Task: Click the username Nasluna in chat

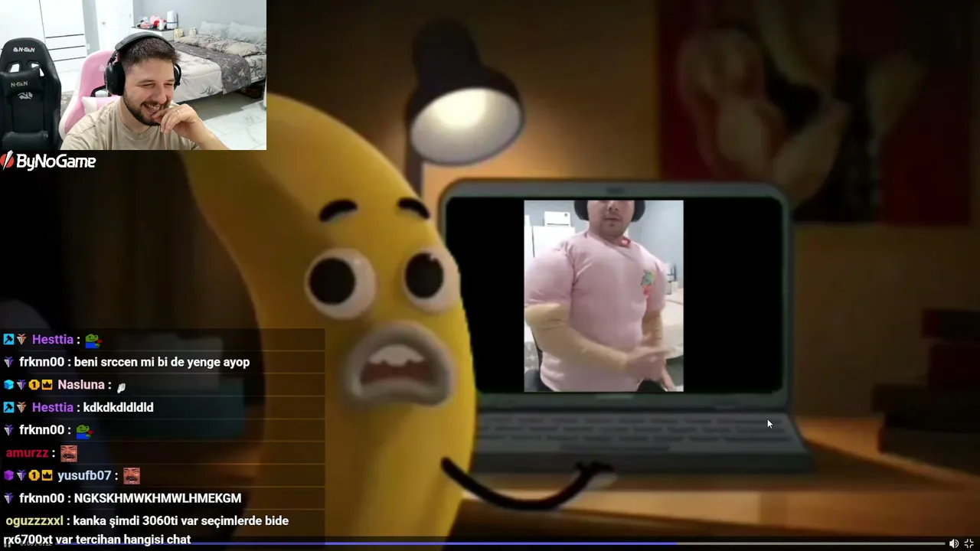Action: coord(80,385)
